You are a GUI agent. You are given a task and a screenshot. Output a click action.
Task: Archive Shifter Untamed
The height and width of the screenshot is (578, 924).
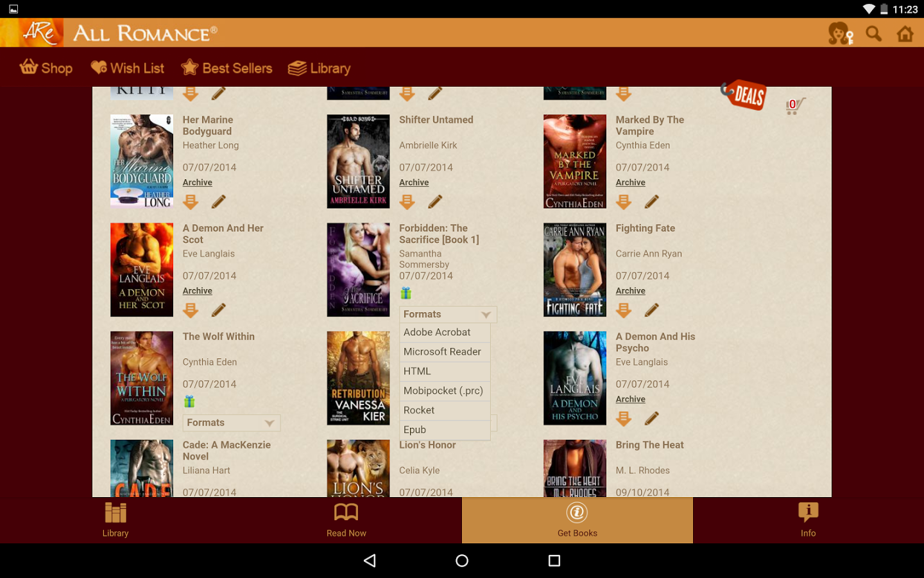point(414,182)
